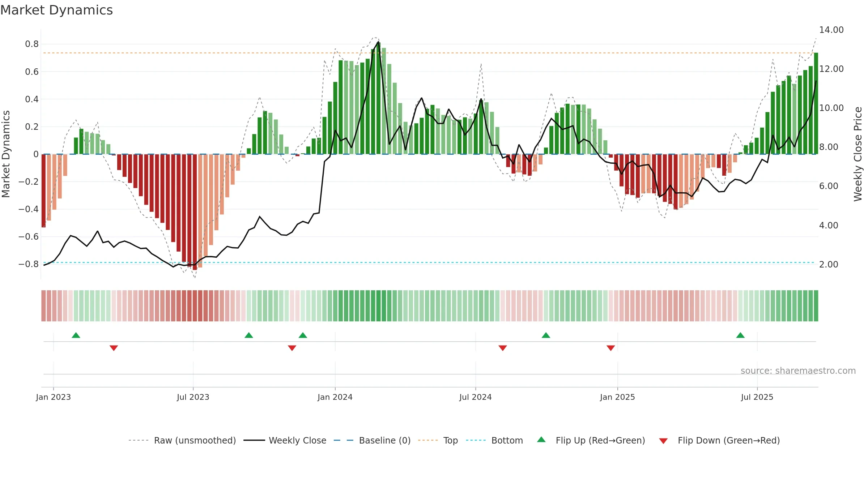The image size is (868, 488).
Task: Click the 8.00 price axis label
Action: tap(829, 147)
